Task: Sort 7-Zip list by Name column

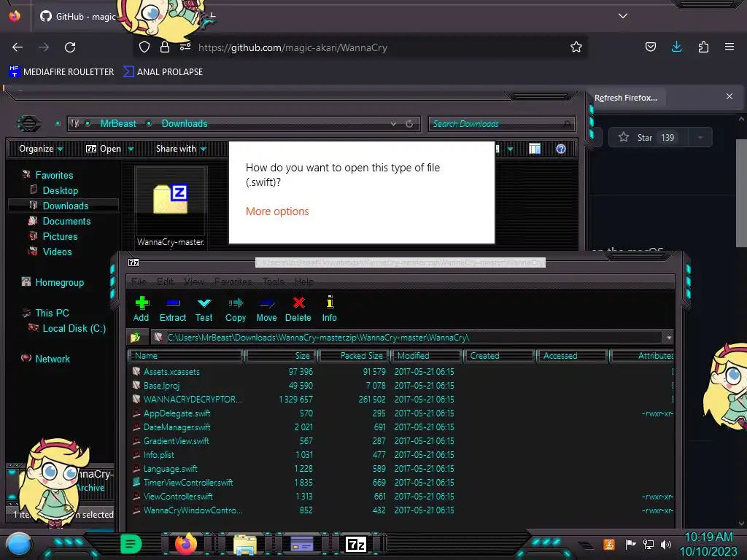Action: [186, 356]
